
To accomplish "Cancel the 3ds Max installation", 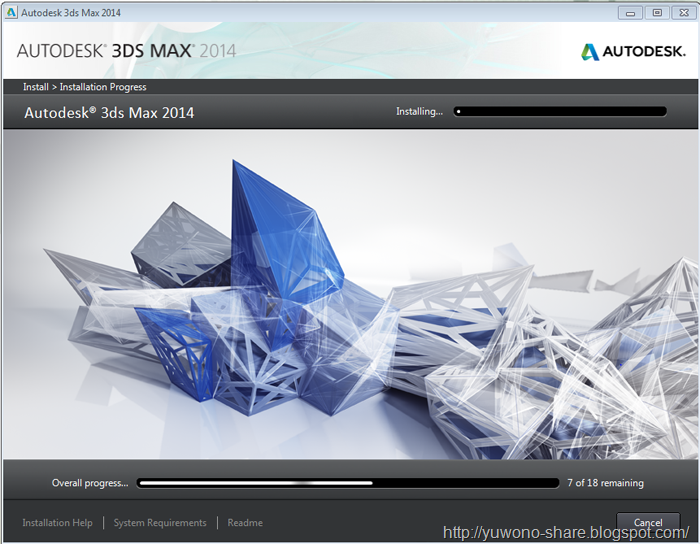I will (648, 522).
